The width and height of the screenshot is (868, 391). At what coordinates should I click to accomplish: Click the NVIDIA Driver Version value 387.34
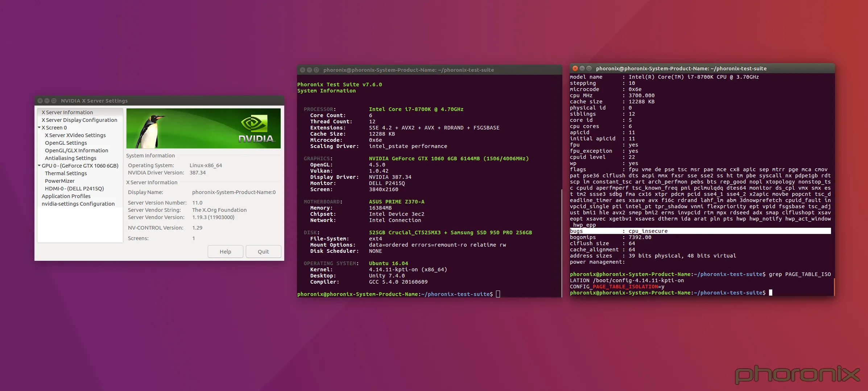click(x=198, y=173)
